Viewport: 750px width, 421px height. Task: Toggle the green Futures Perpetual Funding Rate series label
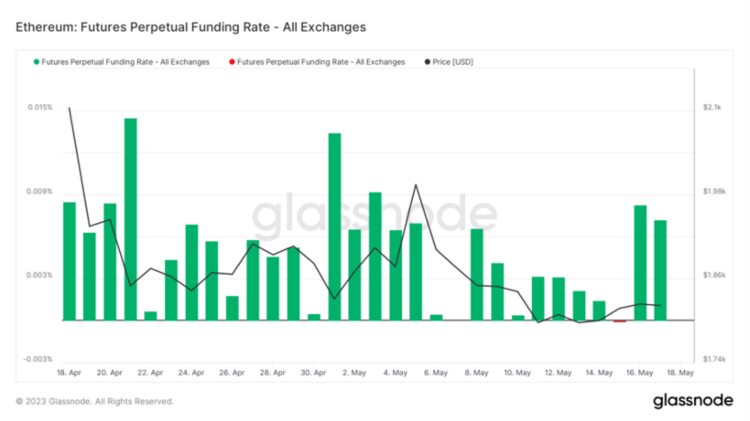(x=125, y=62)
